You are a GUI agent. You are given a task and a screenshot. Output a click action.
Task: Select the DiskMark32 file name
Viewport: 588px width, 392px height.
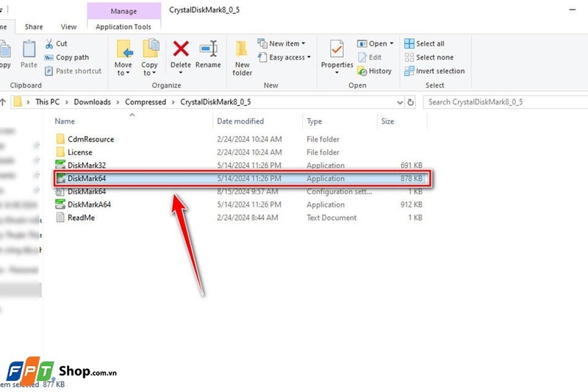pos(87,165)
